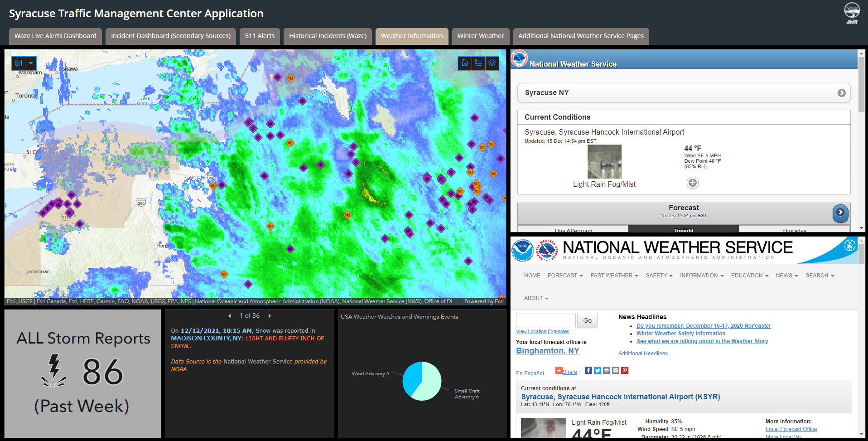Expand the EDUCATION menu
The height and width of the screenshot is (441, 868).
pyautogui.click(x=750, y=276)
